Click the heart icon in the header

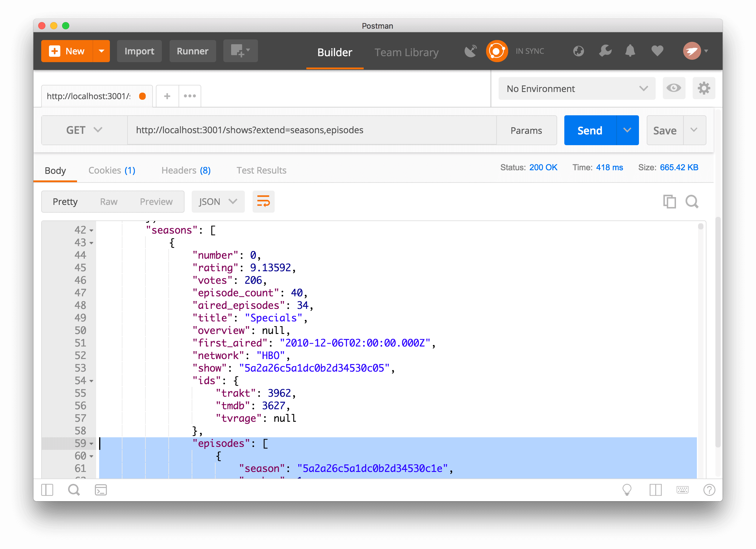point(657,51)
